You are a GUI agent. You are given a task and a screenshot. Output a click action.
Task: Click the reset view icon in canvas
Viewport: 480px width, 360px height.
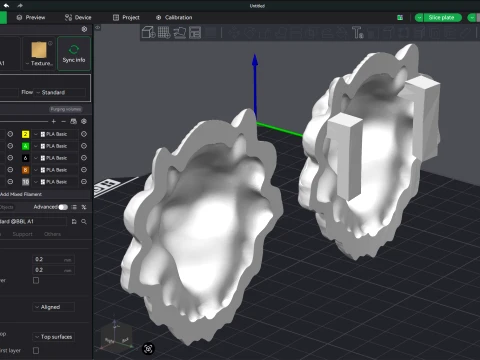coord(148,349)
